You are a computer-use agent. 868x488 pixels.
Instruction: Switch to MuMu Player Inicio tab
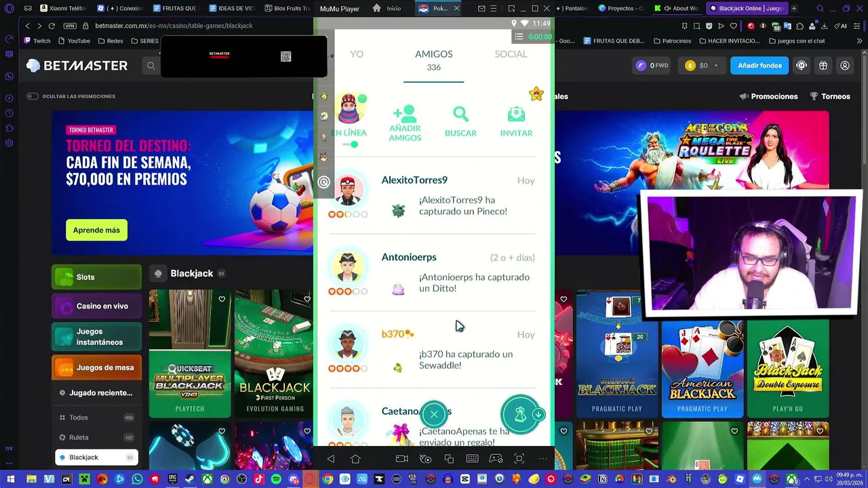[387, 9]
